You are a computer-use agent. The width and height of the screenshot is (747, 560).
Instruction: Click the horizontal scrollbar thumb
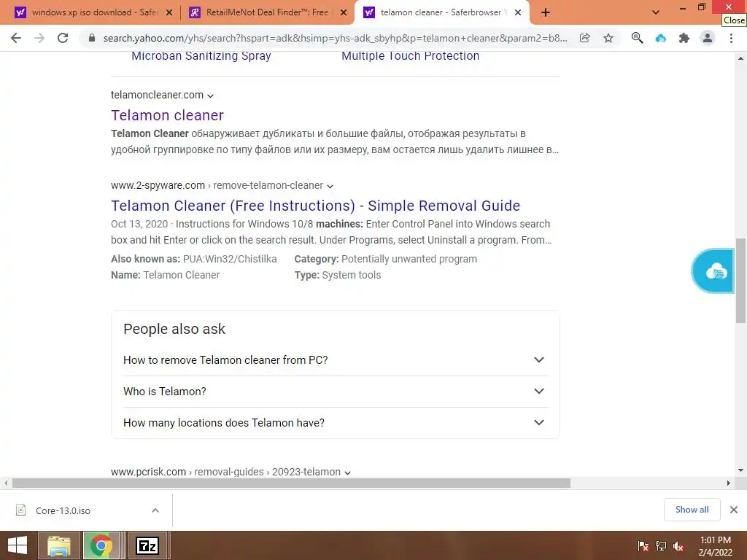291,483
